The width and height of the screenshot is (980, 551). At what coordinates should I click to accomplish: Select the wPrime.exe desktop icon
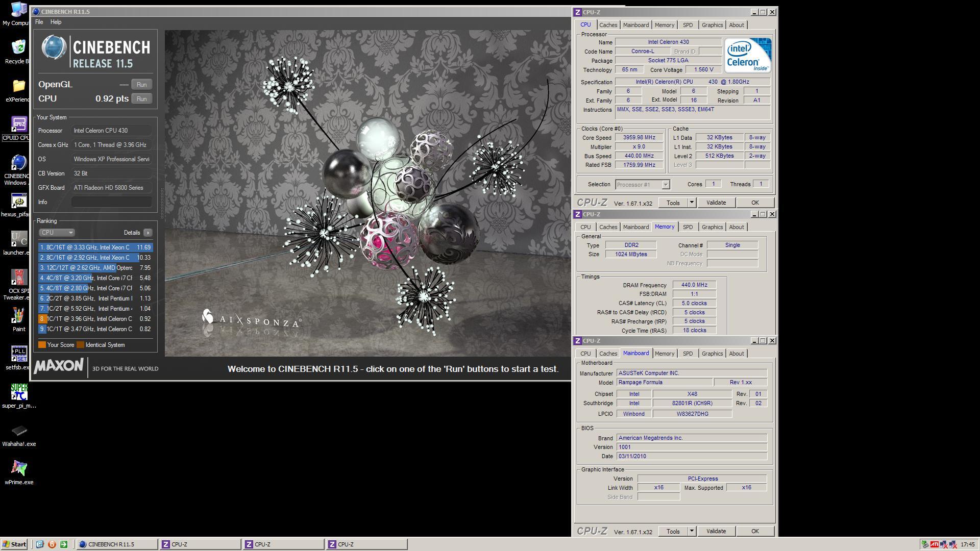[x=19, y=473]
